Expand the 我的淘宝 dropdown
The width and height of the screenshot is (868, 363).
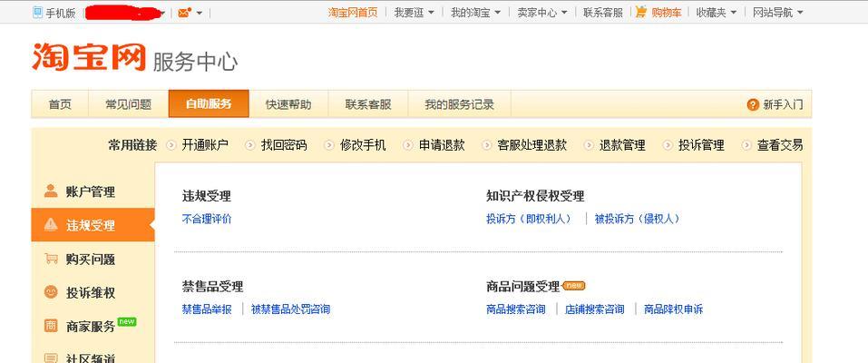coord(475,12)
